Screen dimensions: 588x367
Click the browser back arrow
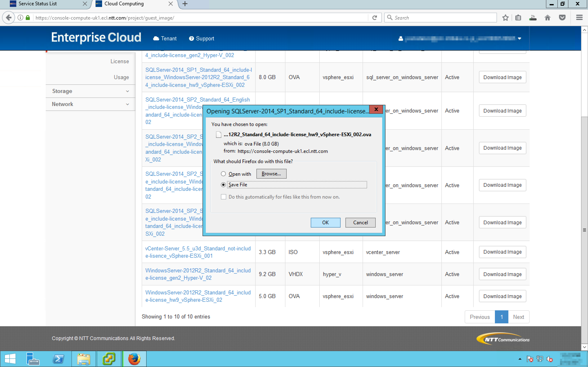click(9, 18)
